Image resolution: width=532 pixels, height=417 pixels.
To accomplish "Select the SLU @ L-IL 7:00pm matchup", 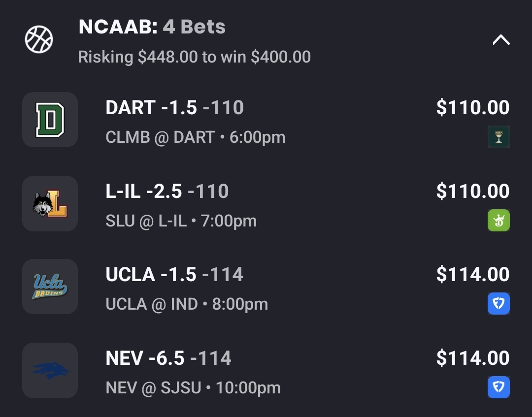I will click(x=181, y=221).
